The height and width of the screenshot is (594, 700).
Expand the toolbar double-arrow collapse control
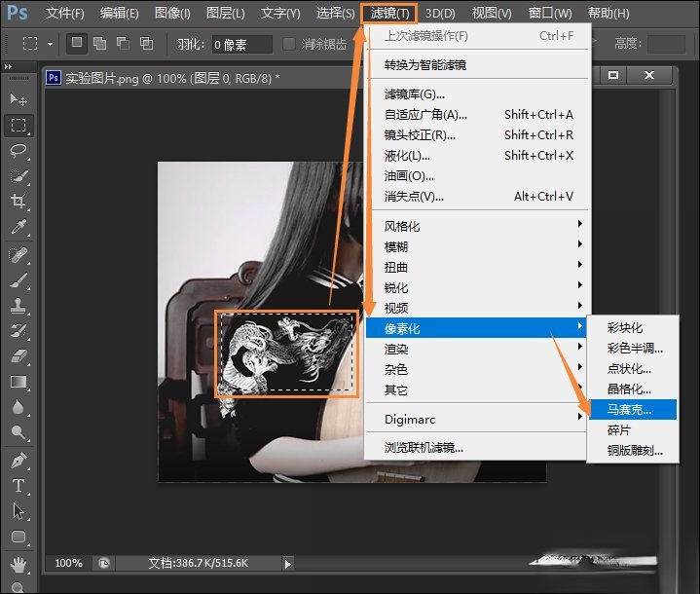8,67
